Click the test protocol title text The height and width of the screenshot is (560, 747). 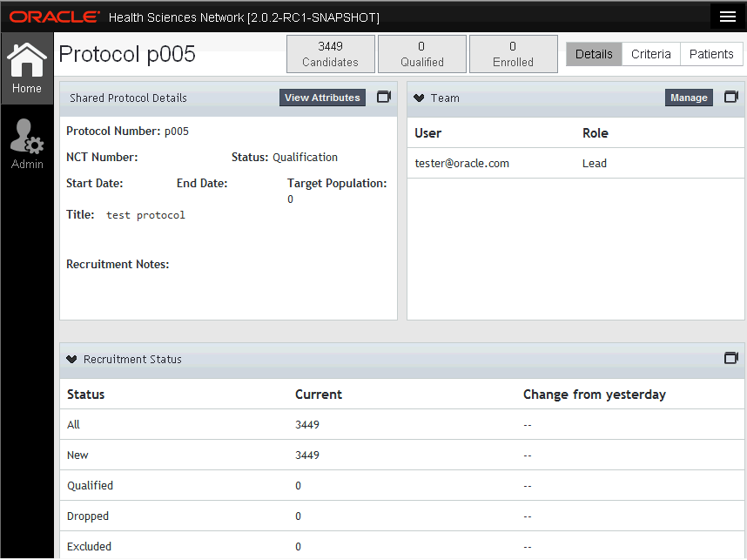pos(145,215)
